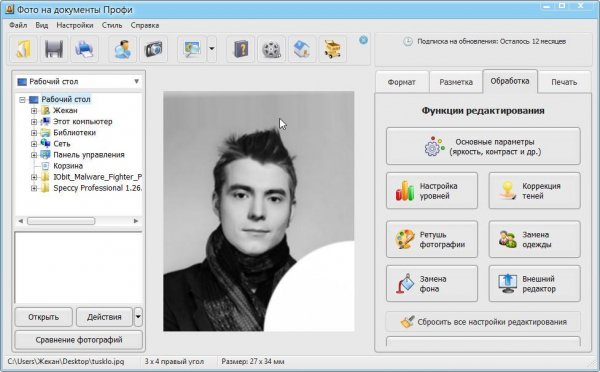Click the shopping cart order icon
Image resolution: width=600 pixels, height=372 pixels.
333,49
